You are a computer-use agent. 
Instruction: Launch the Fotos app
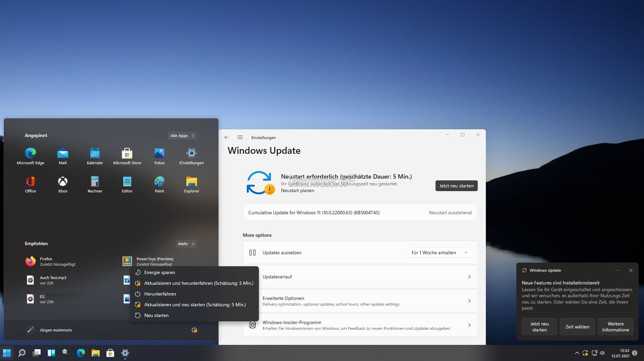[159, 156]
